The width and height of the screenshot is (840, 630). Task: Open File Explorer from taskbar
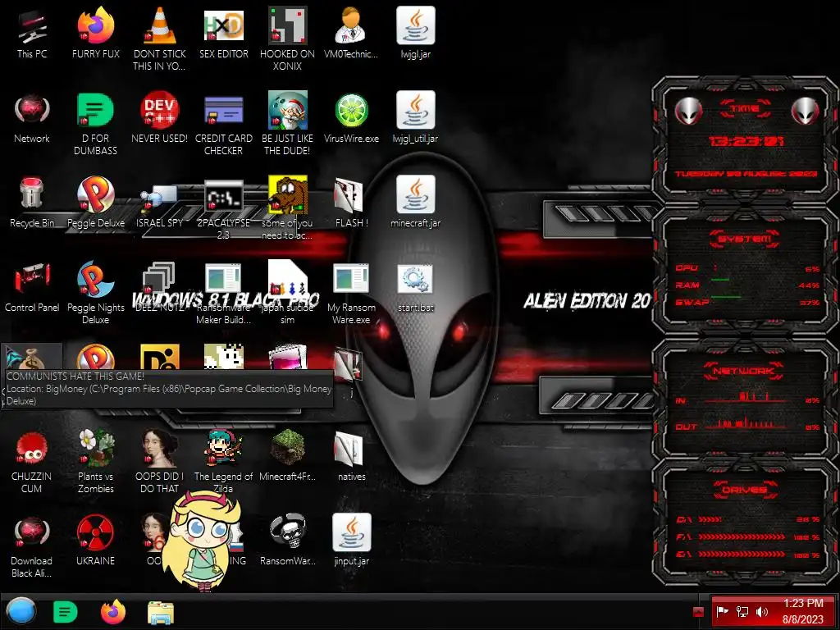point(161,613)
